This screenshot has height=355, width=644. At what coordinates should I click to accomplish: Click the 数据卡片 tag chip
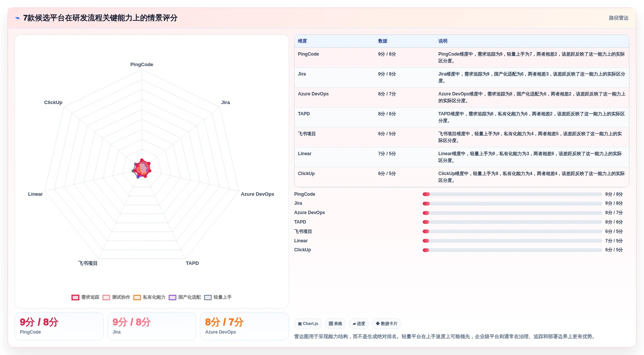pyautogui.click(x=387, y=323)
